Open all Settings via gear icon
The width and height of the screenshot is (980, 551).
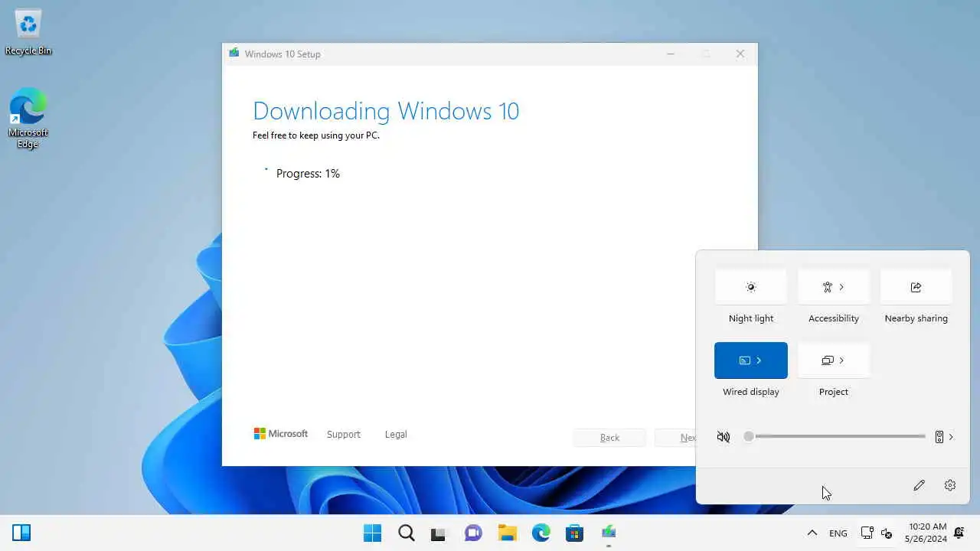(x=950, y=485)
